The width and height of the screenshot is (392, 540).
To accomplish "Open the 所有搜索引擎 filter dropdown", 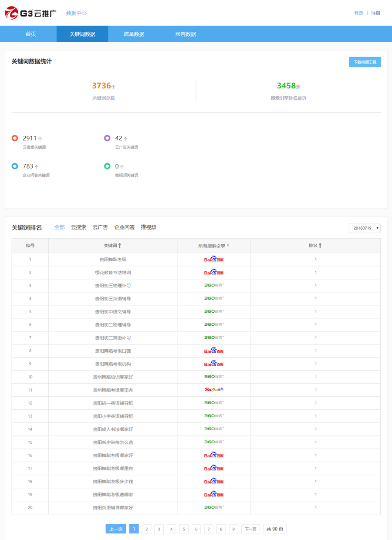I will click(x=214, y=246).
